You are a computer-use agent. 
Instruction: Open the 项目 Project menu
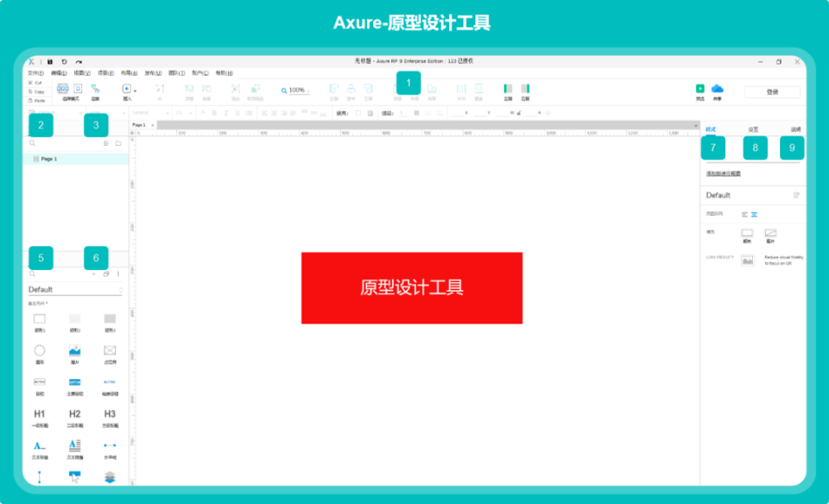[x=105, y=72]
